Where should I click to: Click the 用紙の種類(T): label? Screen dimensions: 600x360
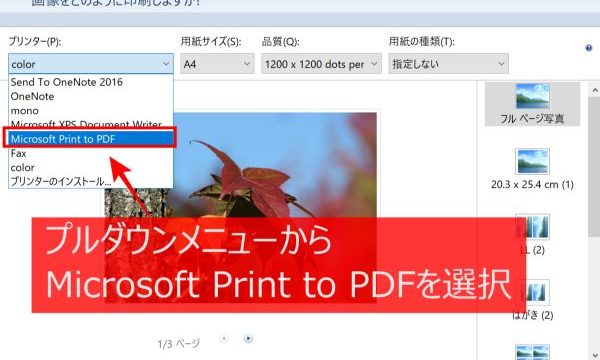(x=422, y=41)
